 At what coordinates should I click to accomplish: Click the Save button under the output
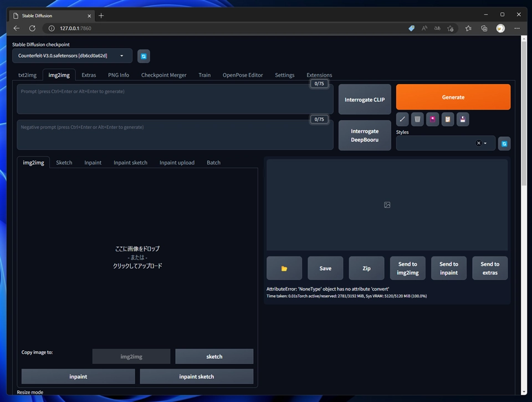click(x=325, y=269)
